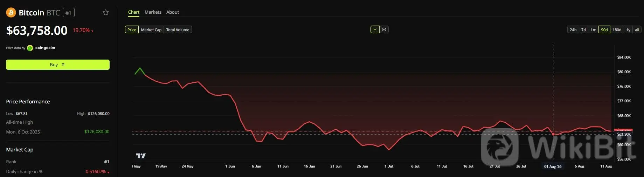Set chart range to 7d
This screenshot has height=177, width=644.
[583, 30]
